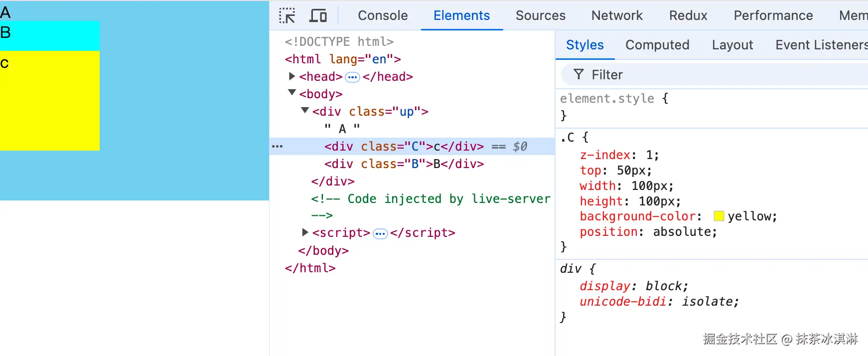Select the Styles subtab

click(585, 45)
